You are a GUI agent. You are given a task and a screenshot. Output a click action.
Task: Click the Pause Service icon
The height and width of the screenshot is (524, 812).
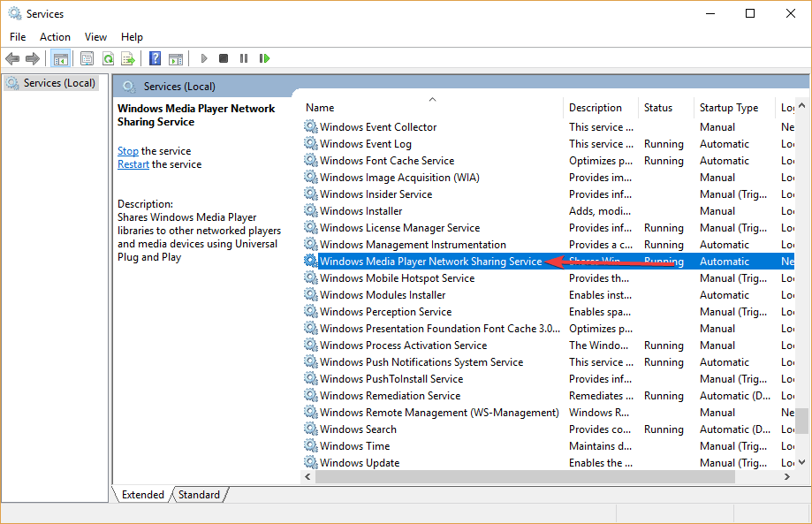pyautogui.click(x=244, y=58)
